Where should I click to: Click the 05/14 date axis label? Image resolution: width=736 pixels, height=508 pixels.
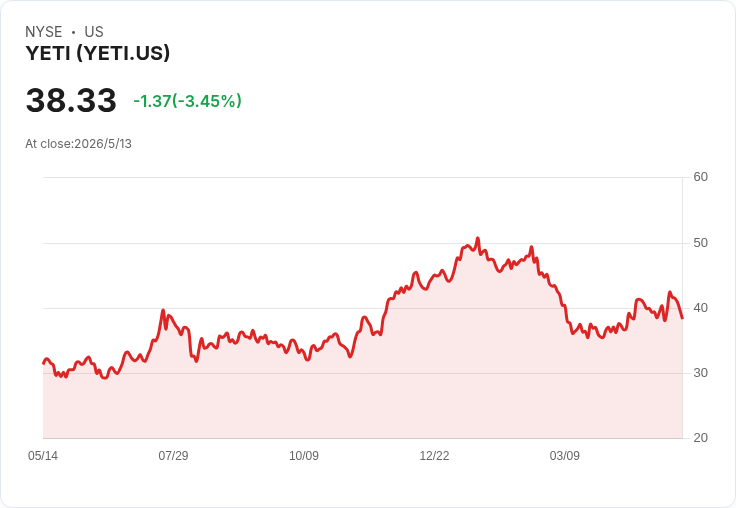click(43, 455)
